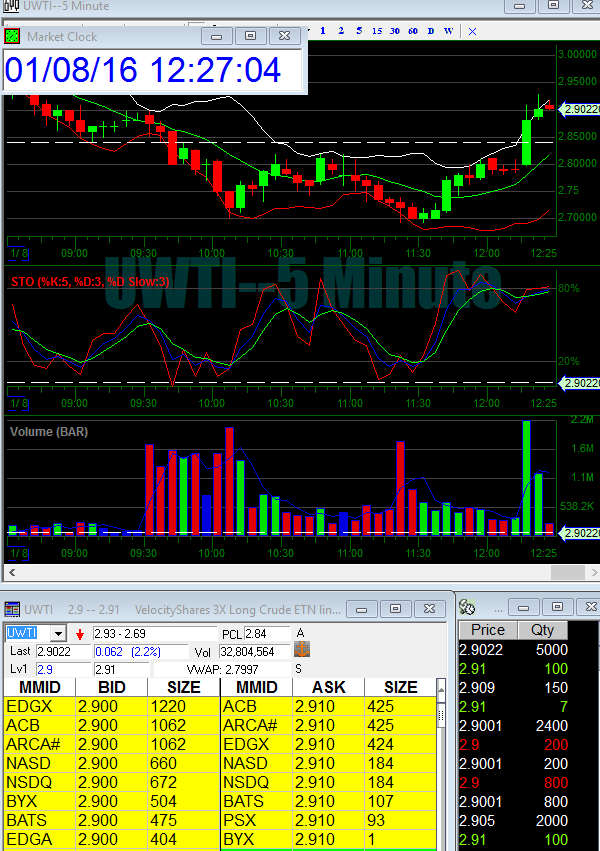Click the Lv1 bid value 2.9
Image resolution: width=600 pixels, height=851 pixels.
[x=63, y=669]
